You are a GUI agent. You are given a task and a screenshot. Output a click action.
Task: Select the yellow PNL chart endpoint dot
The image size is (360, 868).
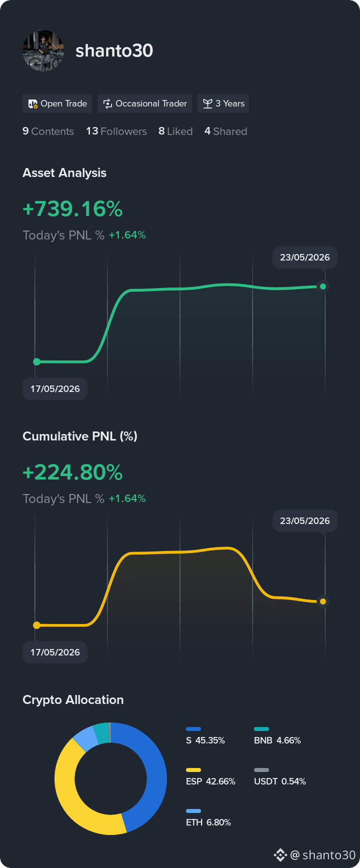pos(323,601)
